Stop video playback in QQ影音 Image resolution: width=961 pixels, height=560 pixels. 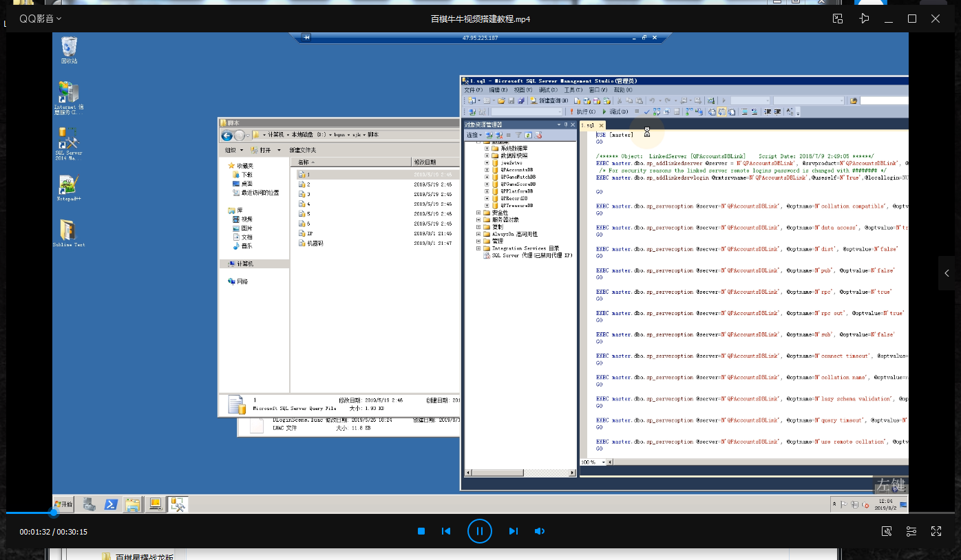[x=421, y=531]
